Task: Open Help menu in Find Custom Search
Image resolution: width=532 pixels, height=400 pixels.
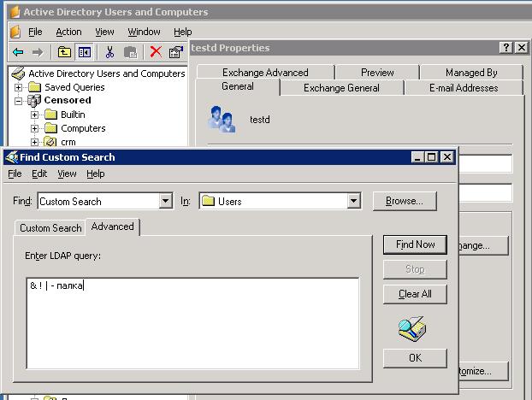Action: 95,174
